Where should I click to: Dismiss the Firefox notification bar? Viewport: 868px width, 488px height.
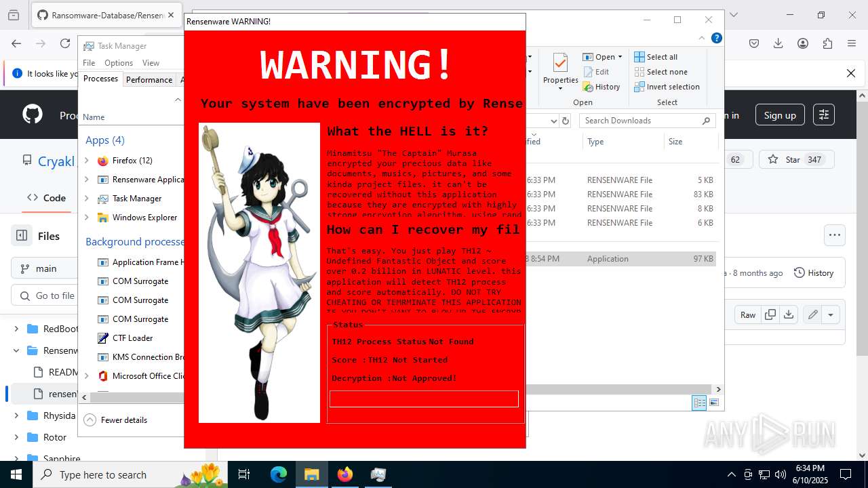point(851,73)
